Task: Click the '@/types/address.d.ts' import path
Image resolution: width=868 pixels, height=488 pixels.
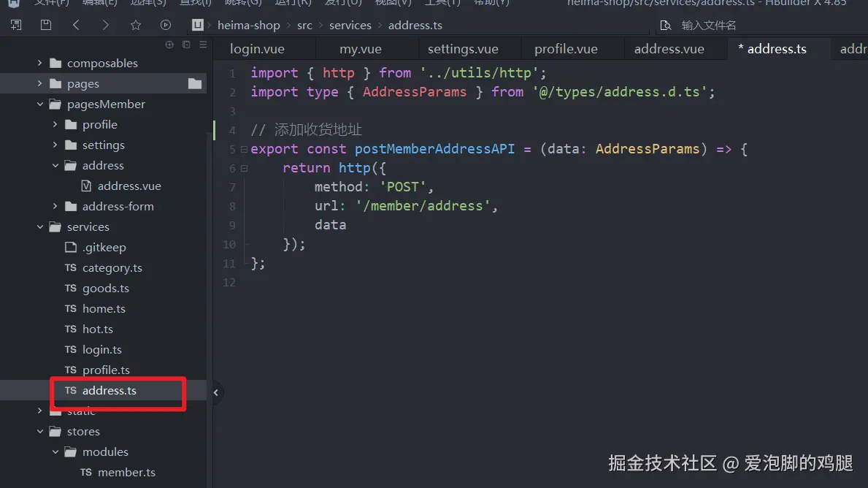Action: (x=620, y=92)
